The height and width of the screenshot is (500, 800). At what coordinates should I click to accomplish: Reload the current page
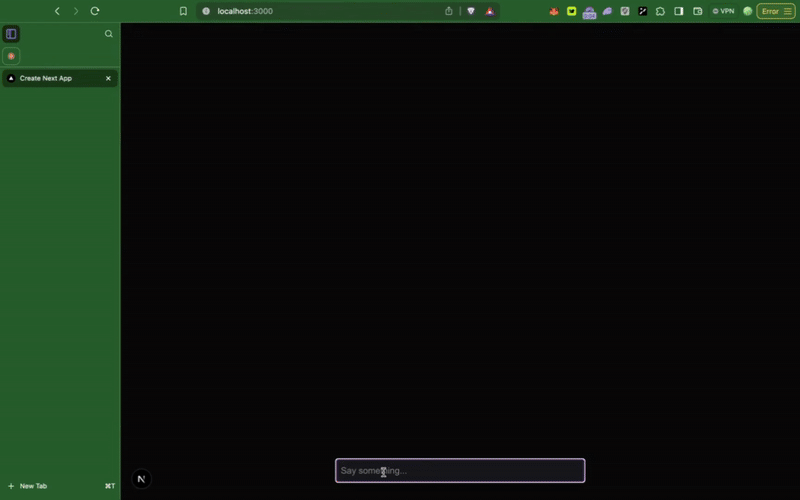pyautogui.click(x=95, y=11)
